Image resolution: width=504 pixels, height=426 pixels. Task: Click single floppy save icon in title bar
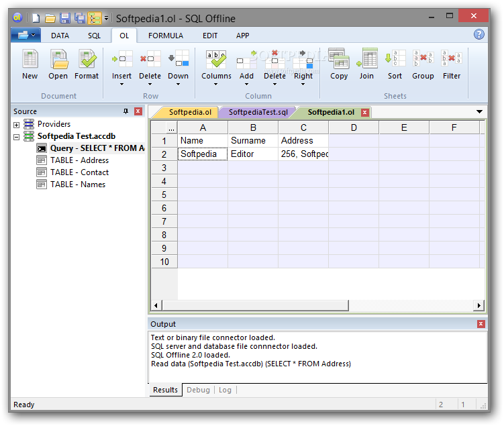[65, 18]
